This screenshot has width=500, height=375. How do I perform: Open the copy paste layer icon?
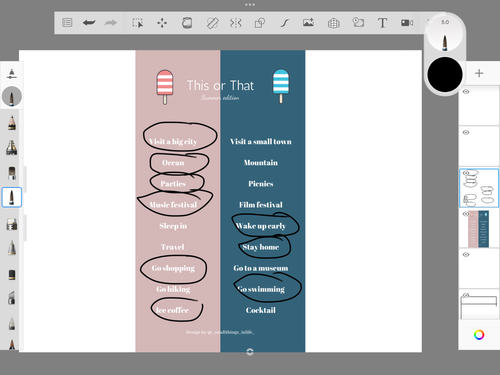358,22
